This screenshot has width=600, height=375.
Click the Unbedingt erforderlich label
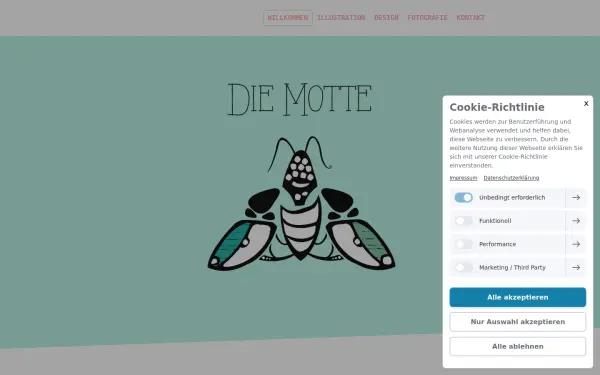click(512, 197)
